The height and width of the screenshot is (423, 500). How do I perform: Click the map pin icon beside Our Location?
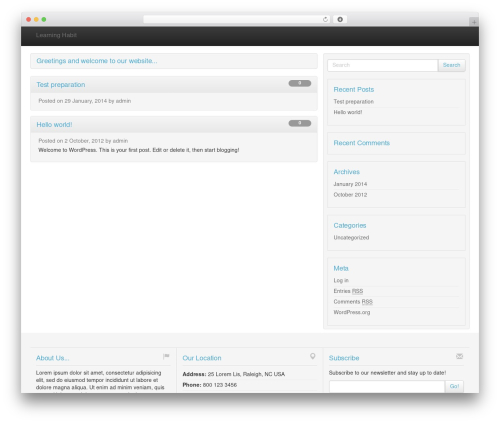tap(313, 356)
